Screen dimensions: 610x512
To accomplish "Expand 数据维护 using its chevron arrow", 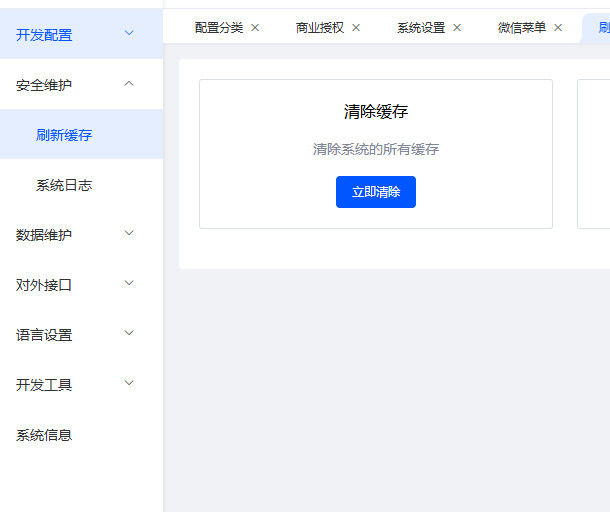I will coord(128,234).
